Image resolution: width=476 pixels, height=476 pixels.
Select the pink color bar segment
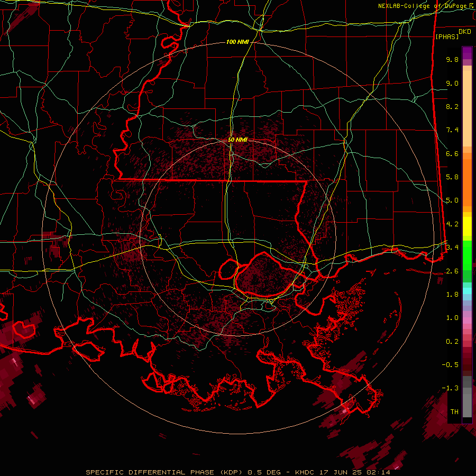click(467, 321)
